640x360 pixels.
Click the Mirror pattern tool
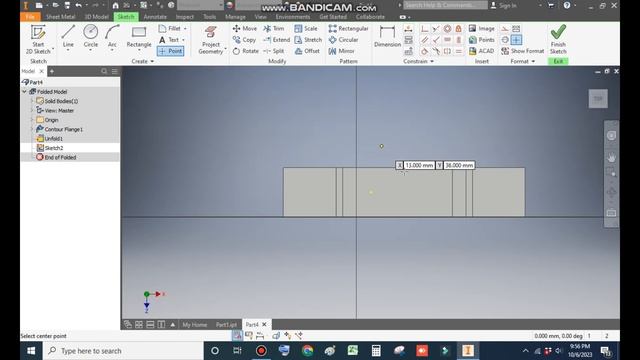(341, 51)
